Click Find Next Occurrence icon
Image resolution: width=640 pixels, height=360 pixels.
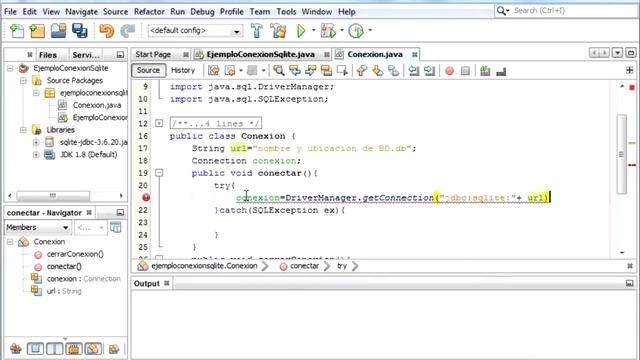pos(311,71)
